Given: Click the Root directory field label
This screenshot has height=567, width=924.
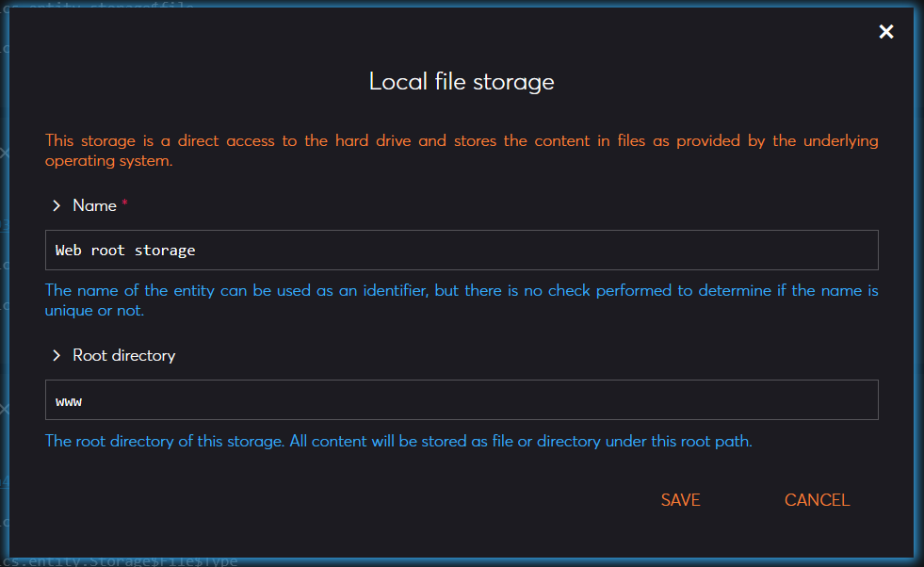Looking at the screenshot, I should click(x=123, y=355).
